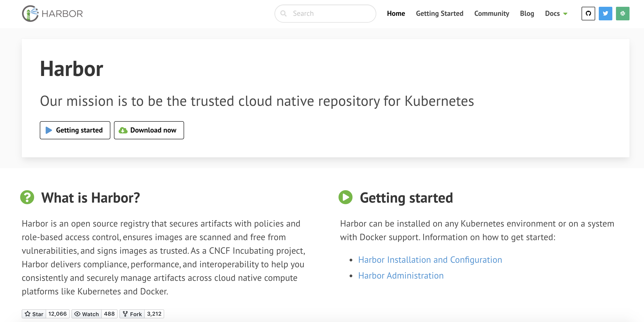Open Harbor Installation and Configuration link
The image size is (644, 322).
click(430, 260)
